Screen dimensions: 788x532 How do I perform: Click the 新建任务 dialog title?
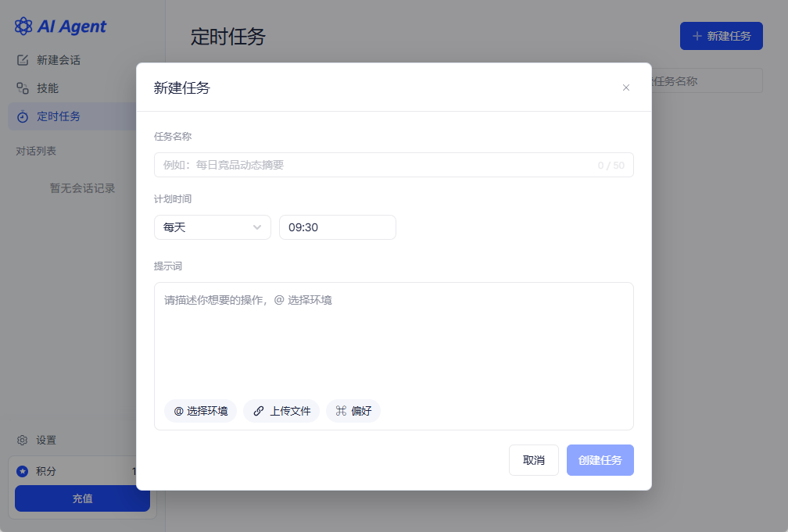pos(182,88)
